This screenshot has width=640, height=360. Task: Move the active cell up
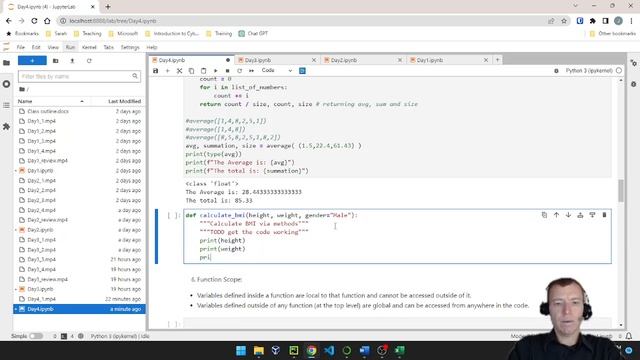pyautogui.click(x=556, y=215)
